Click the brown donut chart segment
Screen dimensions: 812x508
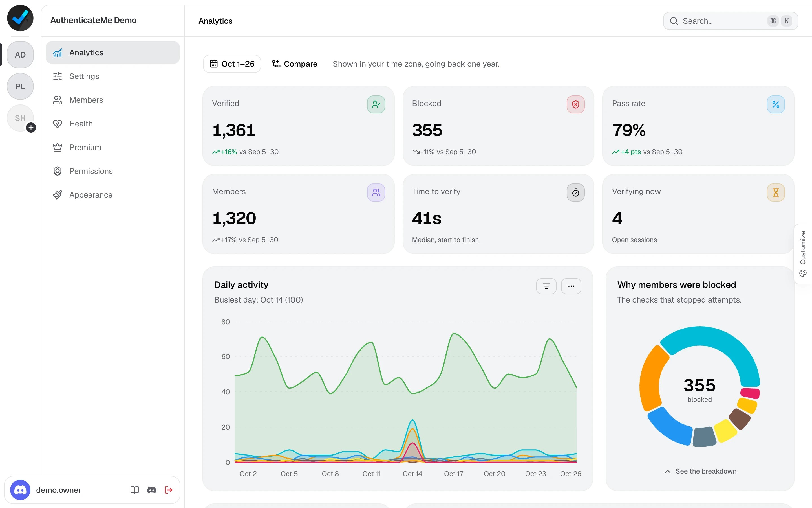click(740, 419)
